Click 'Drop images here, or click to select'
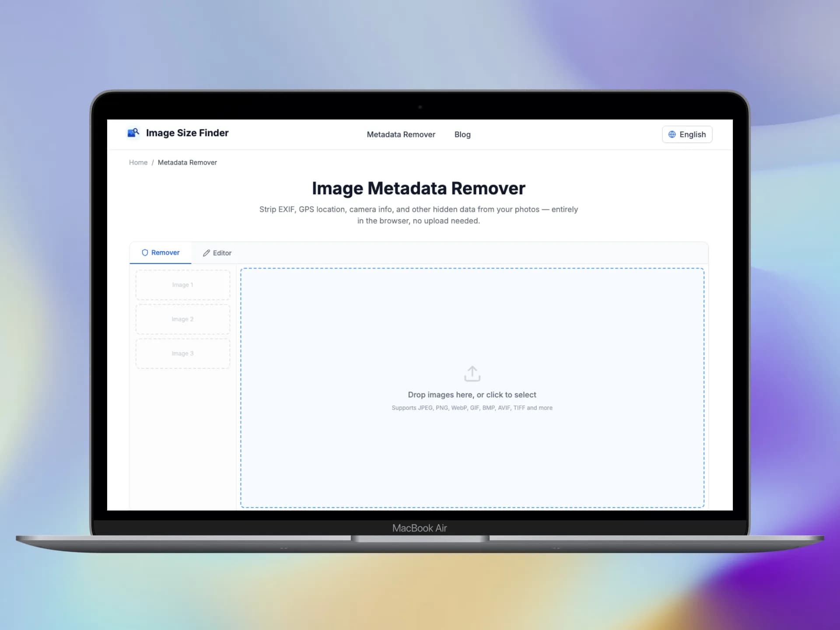 click(x=472, y=395)
